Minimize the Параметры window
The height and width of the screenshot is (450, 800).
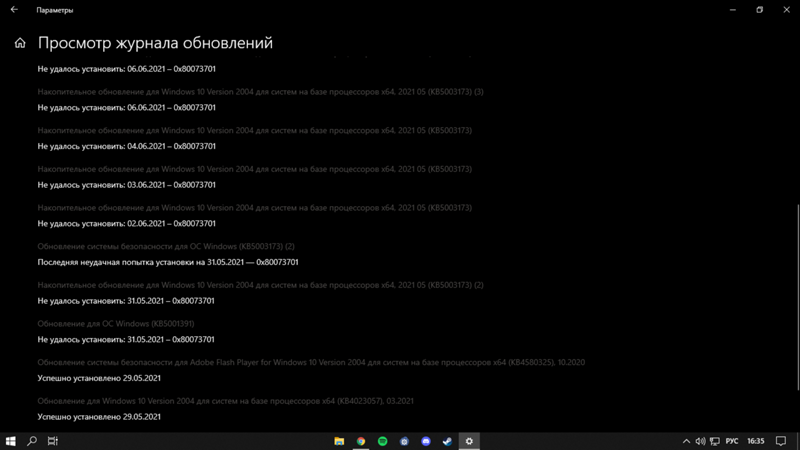(733, 10)
